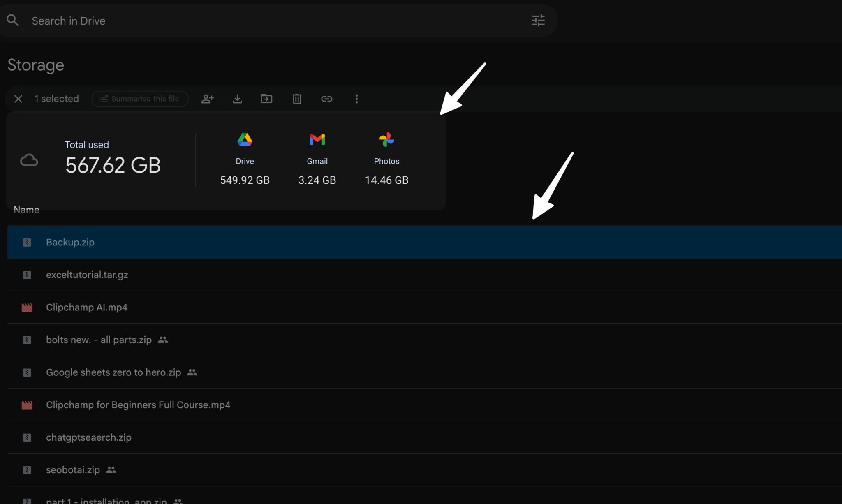Share the selected Backup.zip file
This screenshot has width=842, height=504.
coord(207,99)
